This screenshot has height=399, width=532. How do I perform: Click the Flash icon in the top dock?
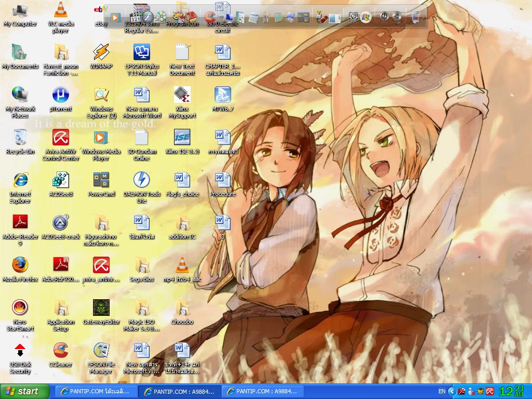(148, 17)
